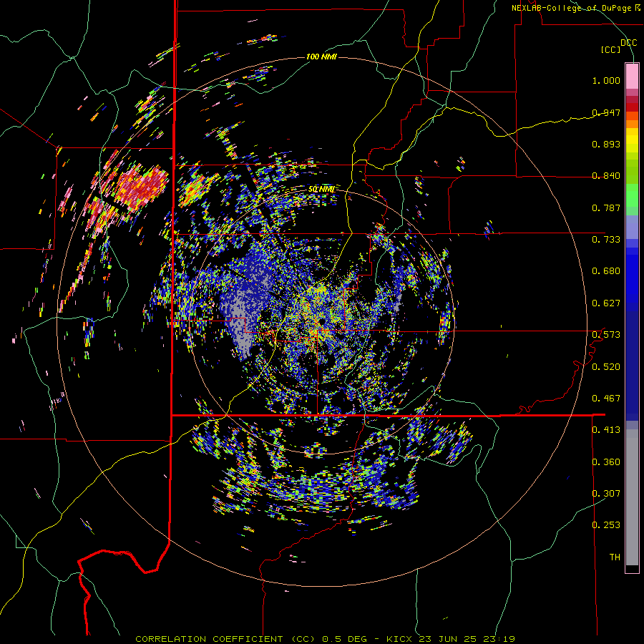Click the 0.307 scale value

[x=606, y=494]
